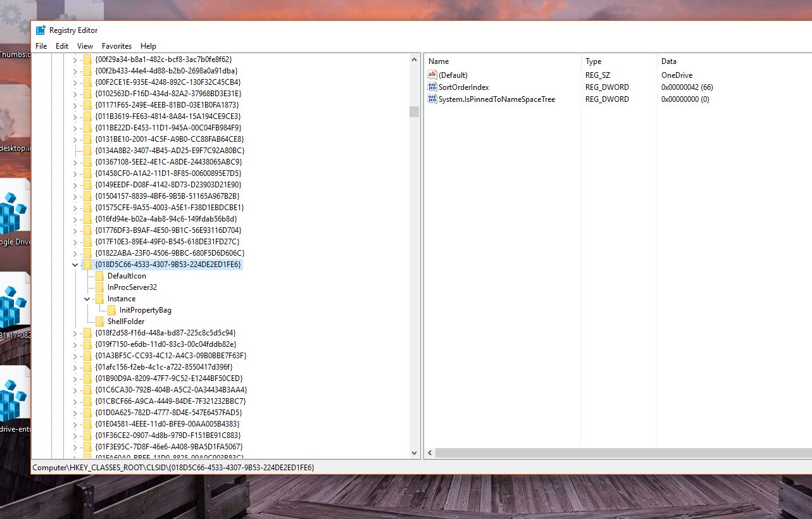Open the Favorites menu
Viewport: 812px width, 519px height.
point(116,46)
